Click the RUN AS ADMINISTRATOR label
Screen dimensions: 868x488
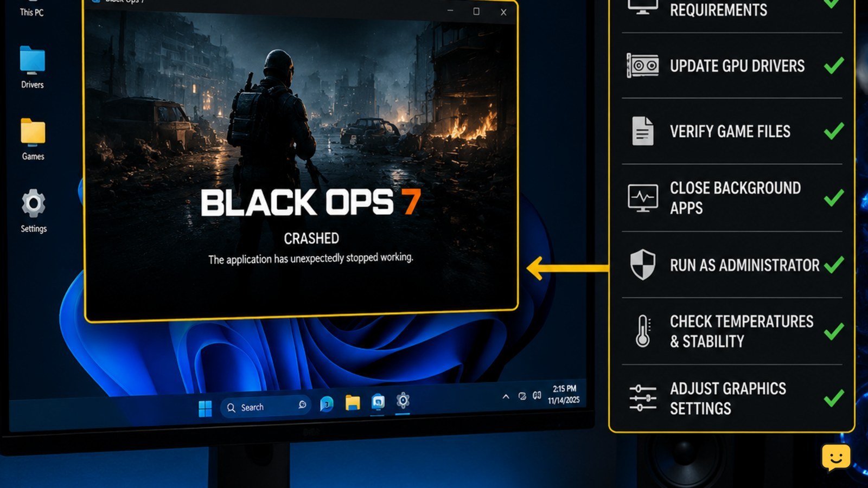[x=744, y=265]
